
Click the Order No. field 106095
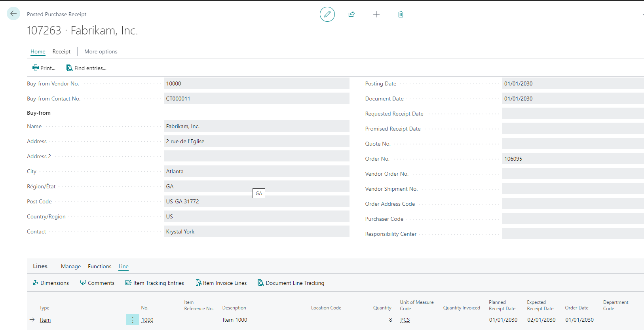pyautogui.click(x=573, y=159)
